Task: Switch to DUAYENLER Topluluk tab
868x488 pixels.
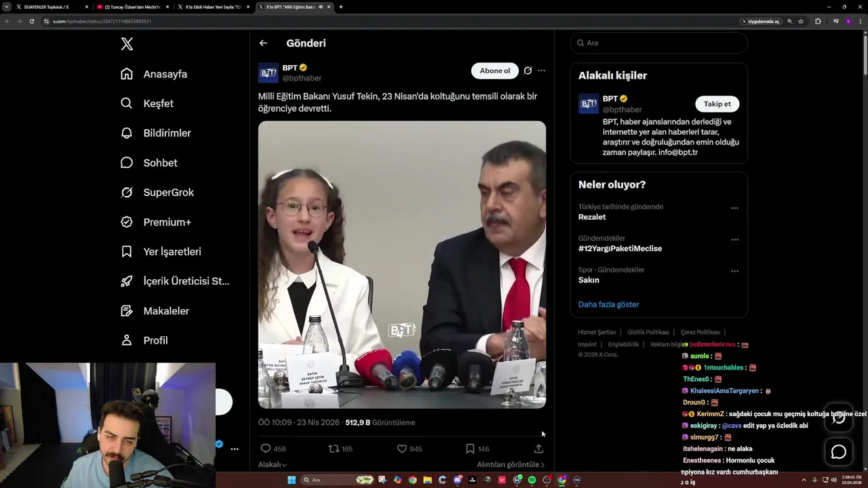Action: pyautogui.click(x=51, y=7)
